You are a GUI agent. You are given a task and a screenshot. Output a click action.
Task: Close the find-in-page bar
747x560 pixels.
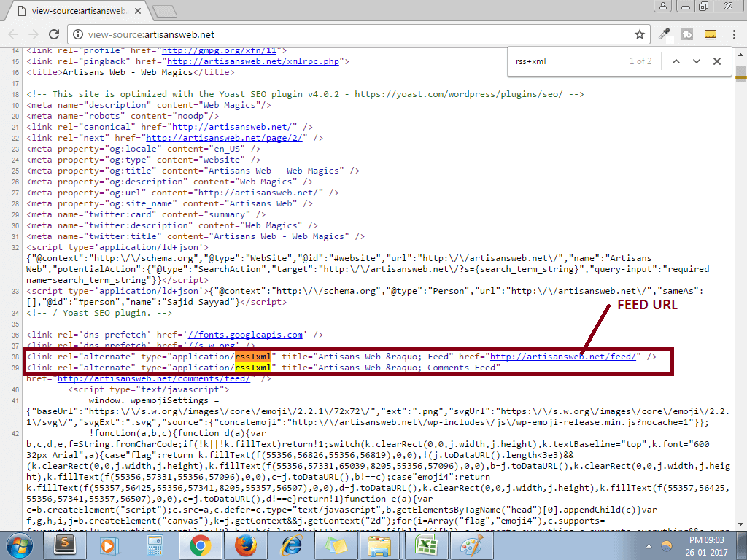717,61
